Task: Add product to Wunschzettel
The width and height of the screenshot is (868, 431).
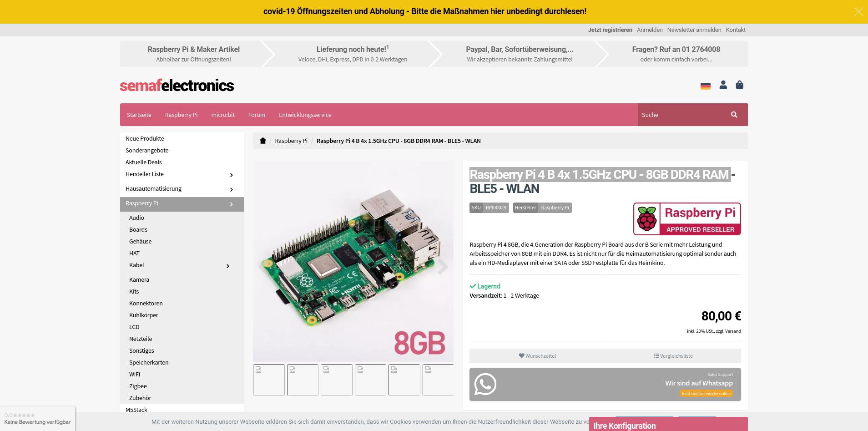Action: 537,356
